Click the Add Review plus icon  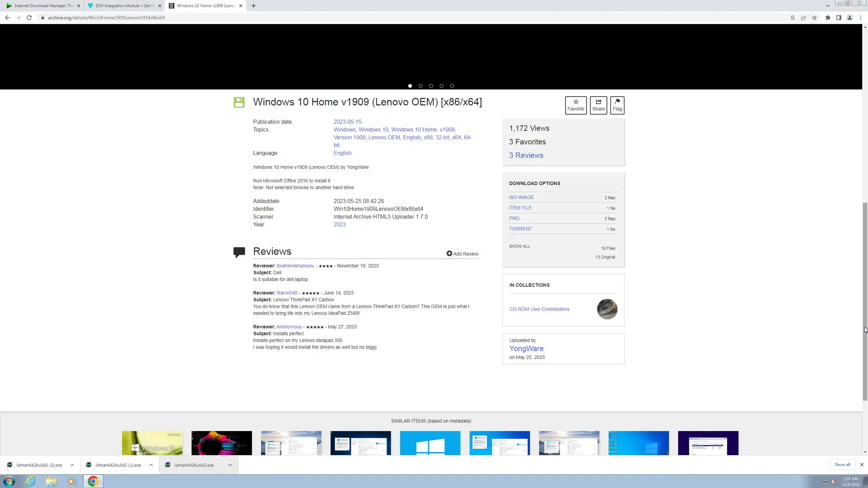point(449,253)
